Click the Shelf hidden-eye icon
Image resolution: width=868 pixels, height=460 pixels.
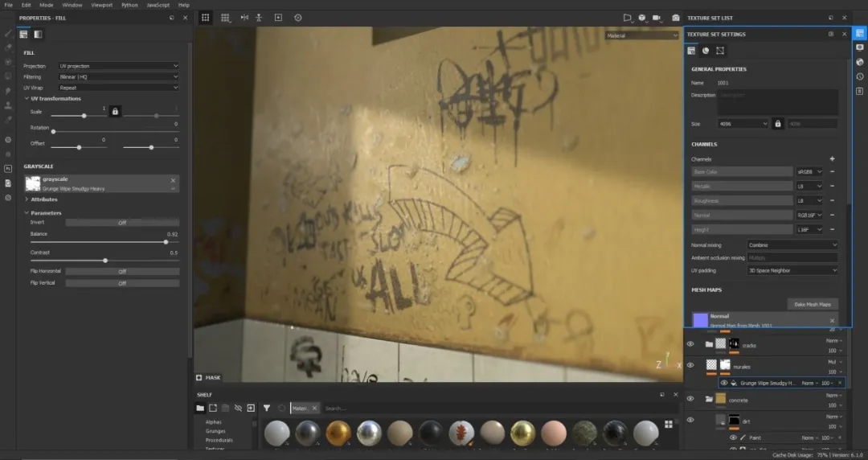click(238, 408)
